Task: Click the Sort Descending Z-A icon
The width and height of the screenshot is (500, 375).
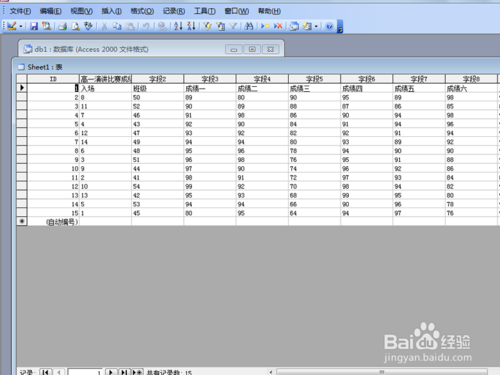Action: coord(191,26)
